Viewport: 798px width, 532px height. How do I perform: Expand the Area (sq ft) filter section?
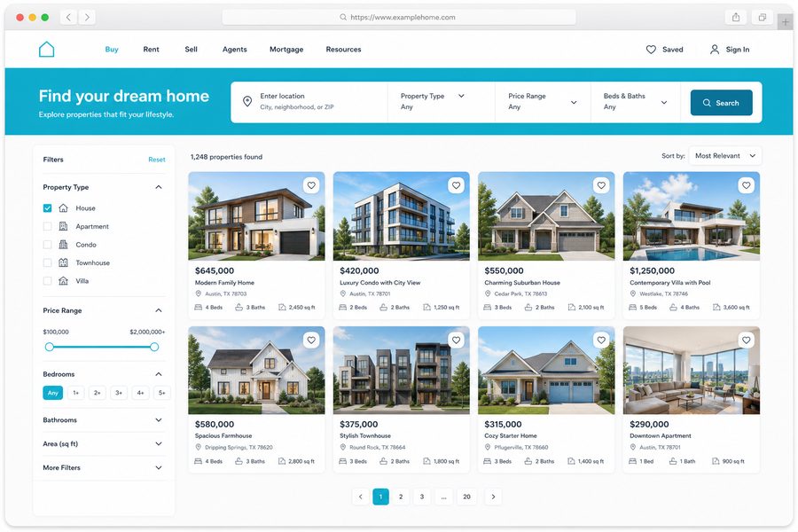(102, 444)
